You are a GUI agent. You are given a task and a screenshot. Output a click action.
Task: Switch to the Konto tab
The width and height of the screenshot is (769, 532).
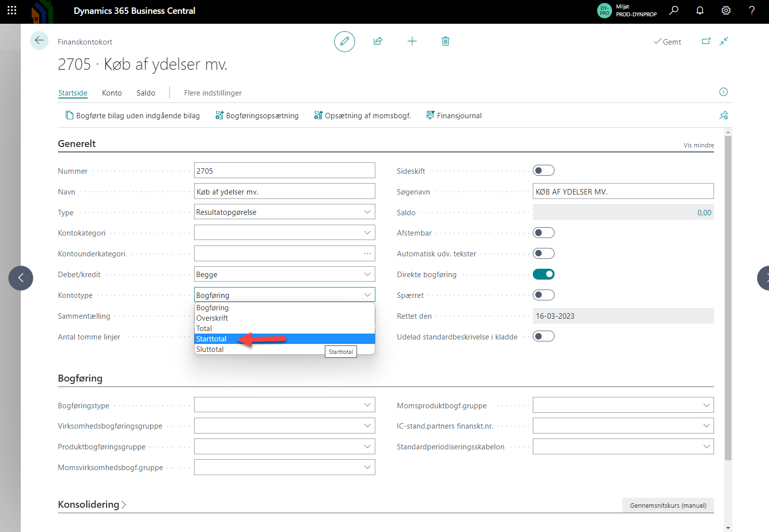(112, 93)
